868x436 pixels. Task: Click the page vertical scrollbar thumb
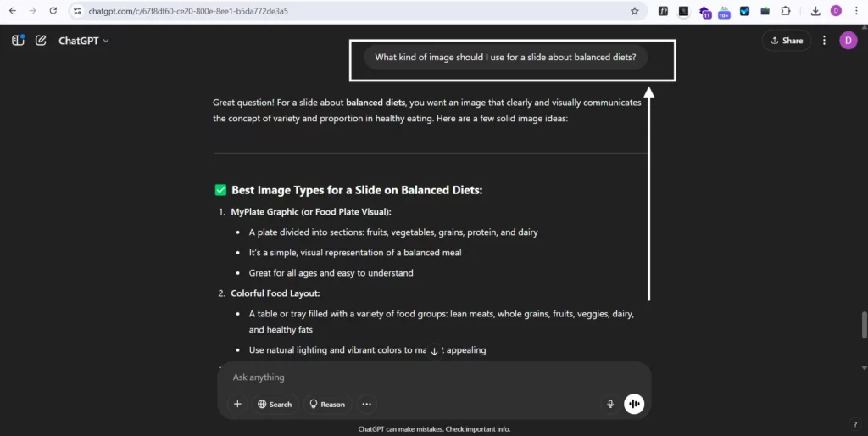[x=864, y=324]
